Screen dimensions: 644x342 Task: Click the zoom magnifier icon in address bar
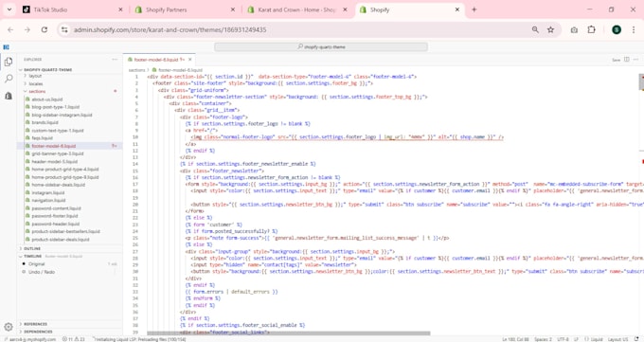(535, 29)
